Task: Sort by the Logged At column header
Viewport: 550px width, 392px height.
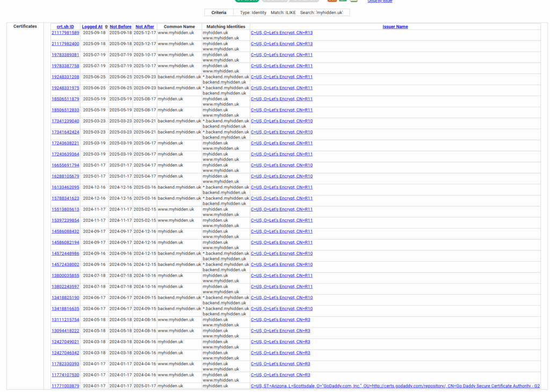Action: 92,27
